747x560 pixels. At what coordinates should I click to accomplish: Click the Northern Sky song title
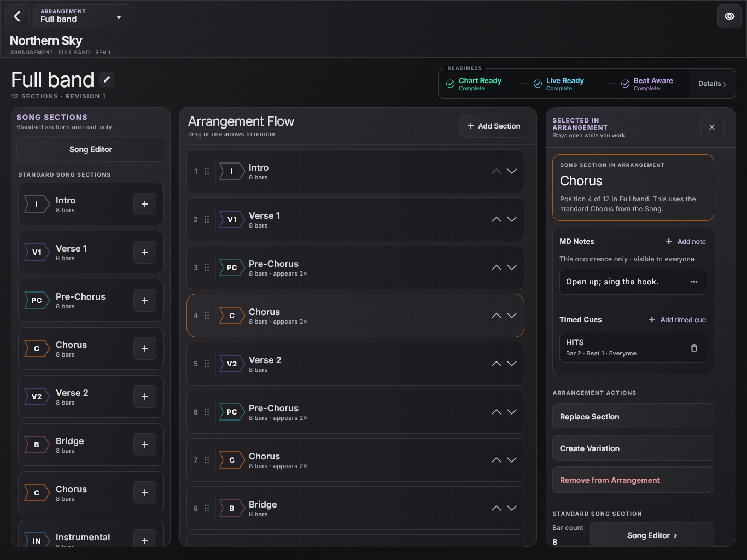click(46, 40)
